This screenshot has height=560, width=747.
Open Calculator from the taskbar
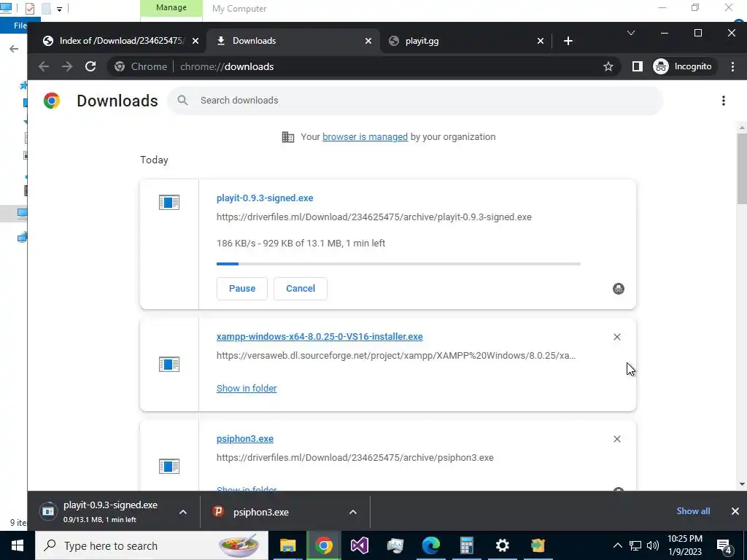(x=466, y=545)
